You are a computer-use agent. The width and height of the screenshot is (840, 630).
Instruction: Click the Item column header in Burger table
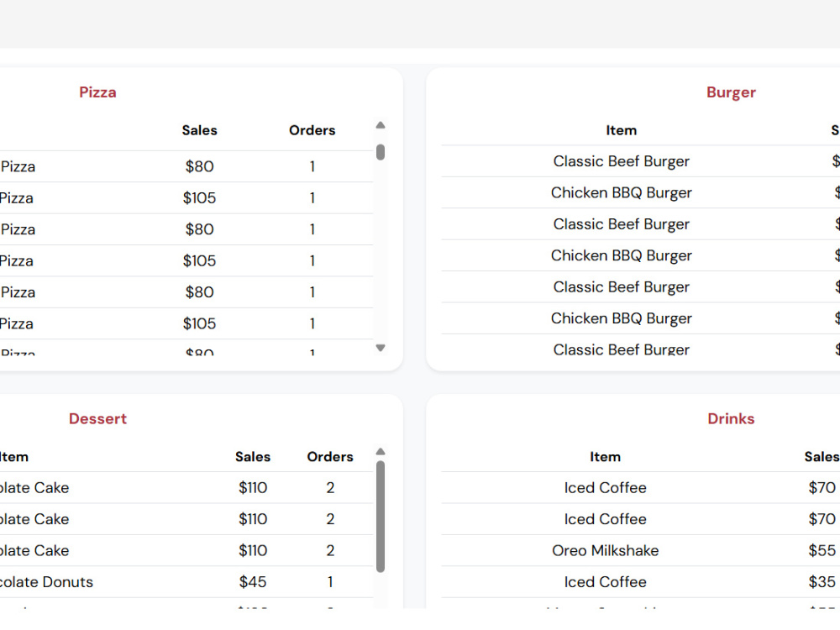tap(622, 130)
